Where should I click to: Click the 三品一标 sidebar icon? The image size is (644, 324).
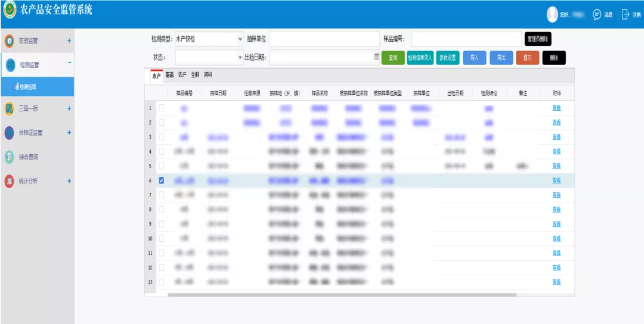pyautogui.click(x=10, y=108)
